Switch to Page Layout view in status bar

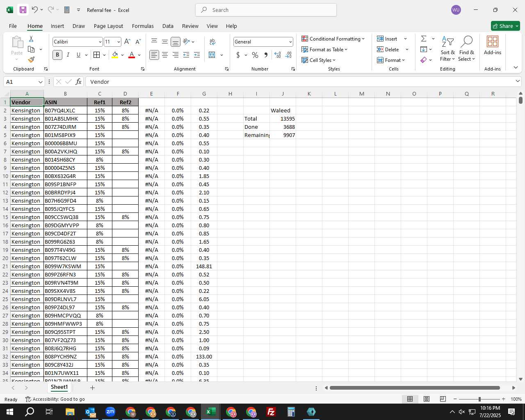click(x=427, y=399)
